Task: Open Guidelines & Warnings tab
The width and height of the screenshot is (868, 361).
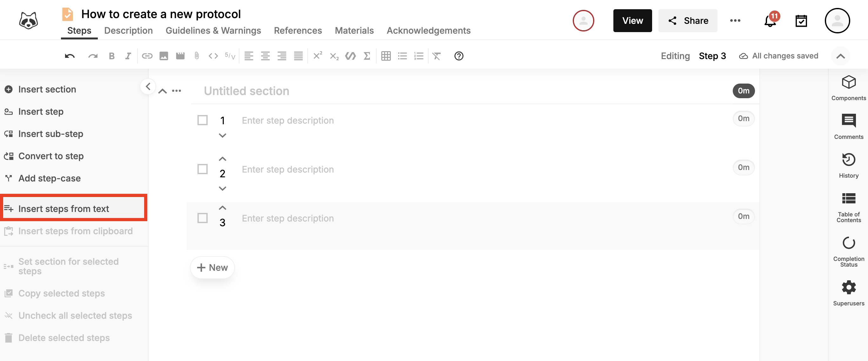Action: point(213,31)
